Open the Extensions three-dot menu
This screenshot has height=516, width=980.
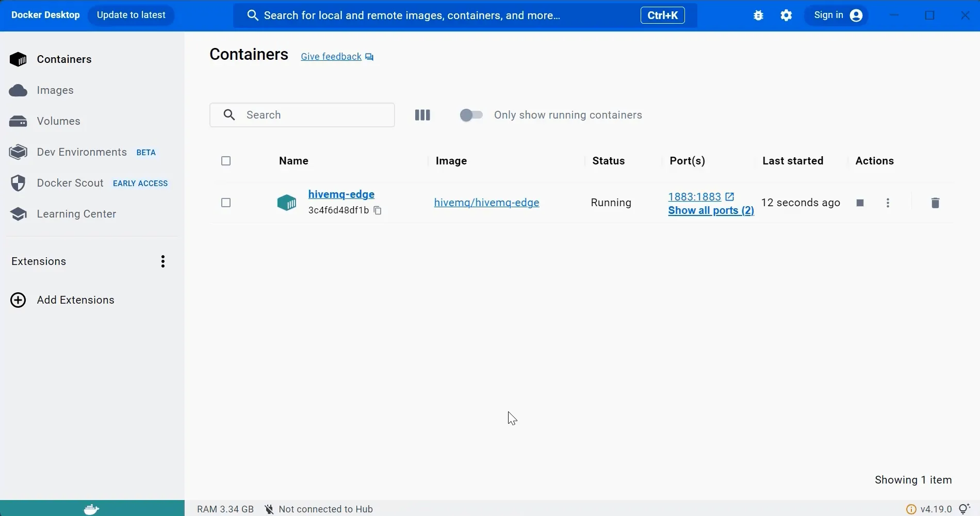[x=163, y=261]
